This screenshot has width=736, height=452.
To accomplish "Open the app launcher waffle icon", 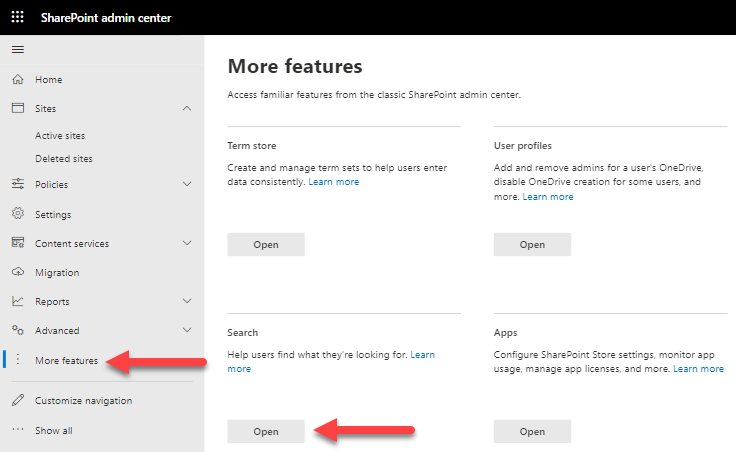I will [17, 17].
